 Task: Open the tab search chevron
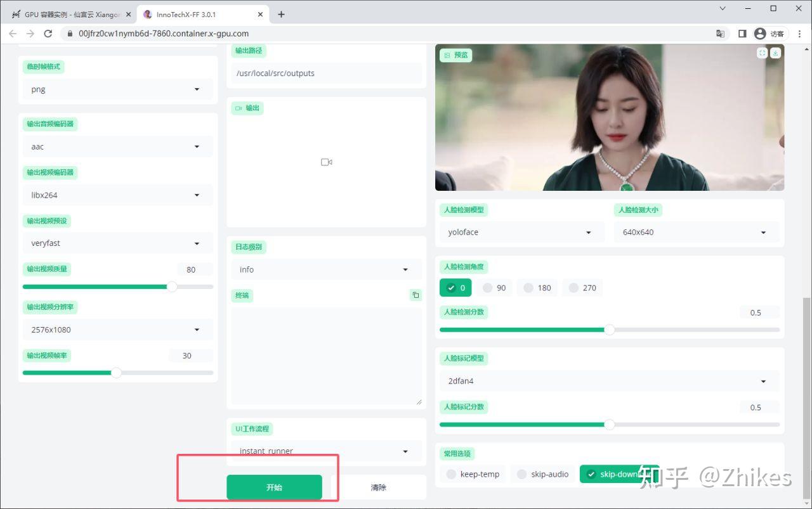pos(723,8)
